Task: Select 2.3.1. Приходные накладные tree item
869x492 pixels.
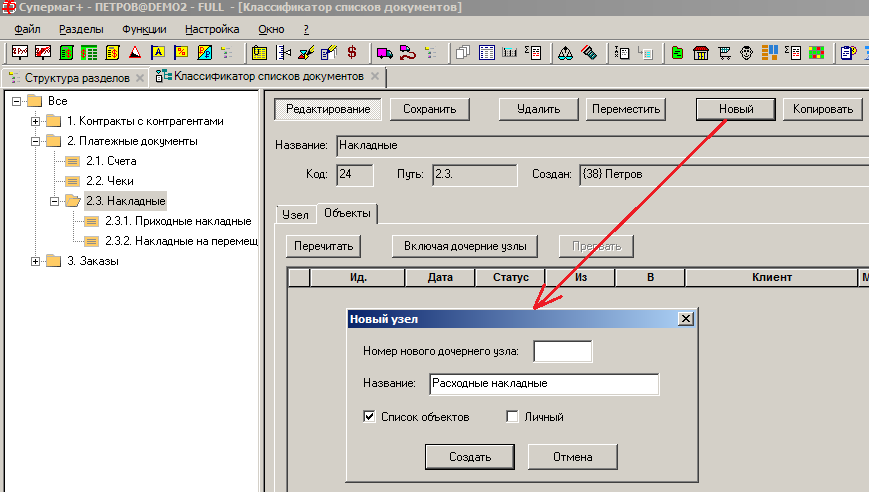Action: 178,221
